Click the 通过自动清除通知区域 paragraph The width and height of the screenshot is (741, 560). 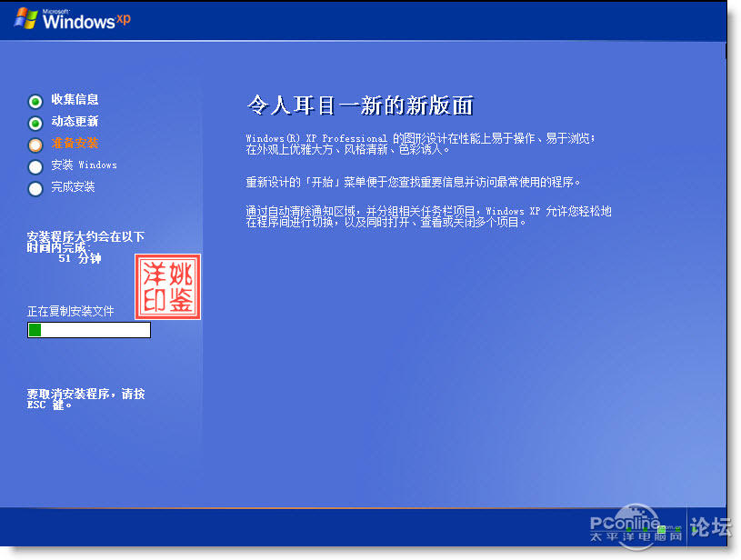(428, 216)
